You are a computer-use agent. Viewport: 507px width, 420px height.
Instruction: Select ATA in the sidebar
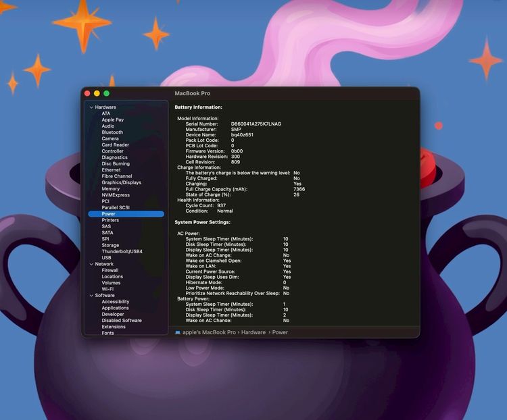[105, 113]
